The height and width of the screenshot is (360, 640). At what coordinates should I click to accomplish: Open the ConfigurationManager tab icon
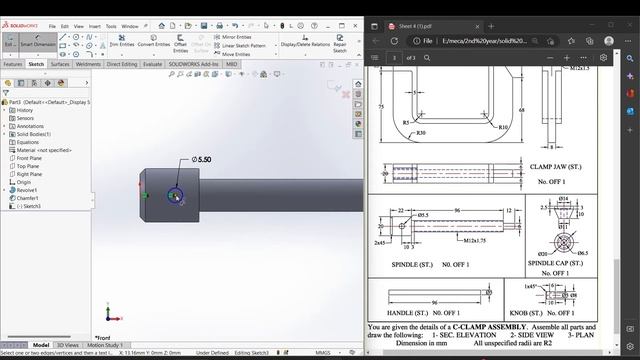click(34, 83)
